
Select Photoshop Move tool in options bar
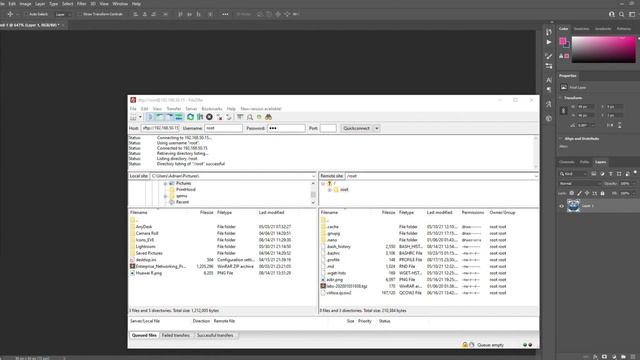(10, 14)
